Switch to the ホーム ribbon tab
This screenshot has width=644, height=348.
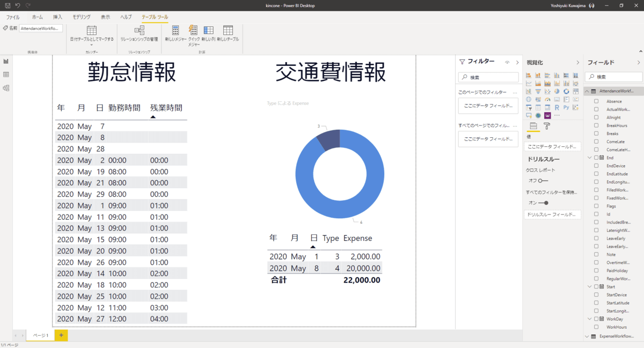[x=38, y=17]
